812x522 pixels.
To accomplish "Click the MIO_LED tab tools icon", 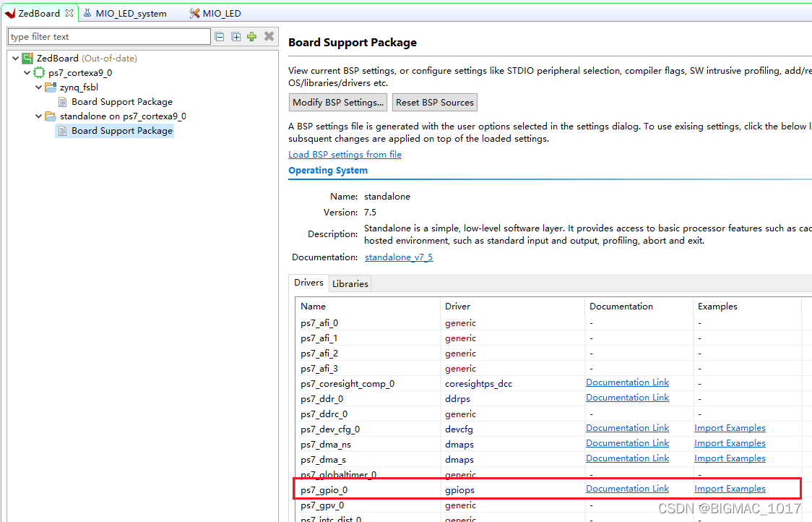I will click(194, 13).
